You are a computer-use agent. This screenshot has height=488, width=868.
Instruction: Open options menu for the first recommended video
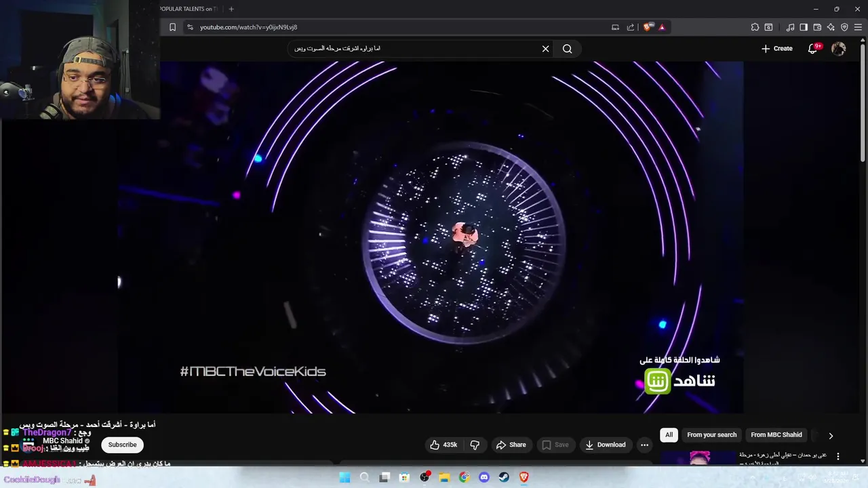point(837,457)
